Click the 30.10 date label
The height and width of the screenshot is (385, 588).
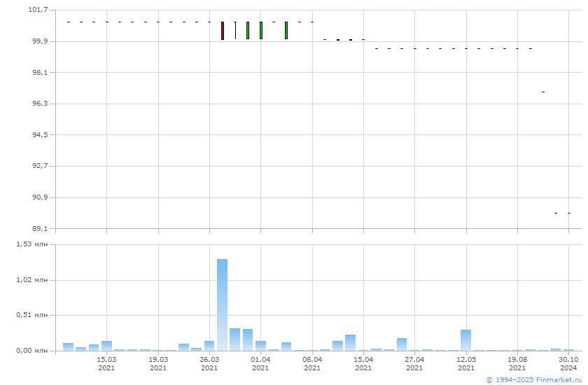click(x=568, y=360)
